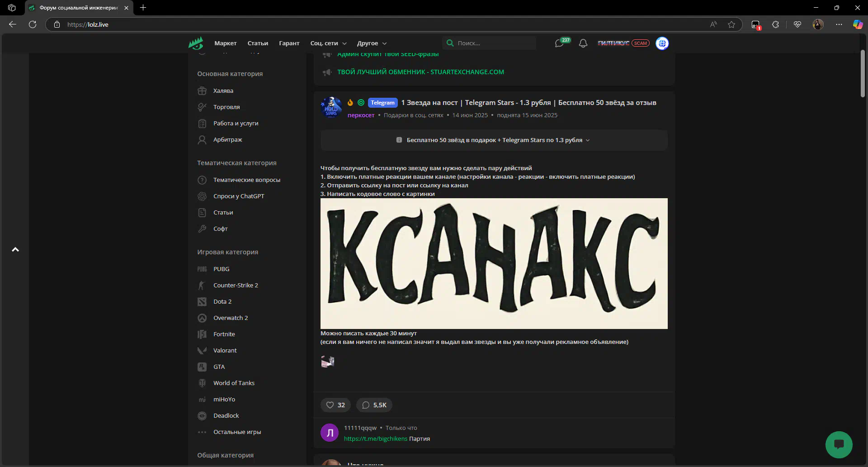868x467 pixels.
Task: Click the Торговля category icon
Action: point(202,107)
